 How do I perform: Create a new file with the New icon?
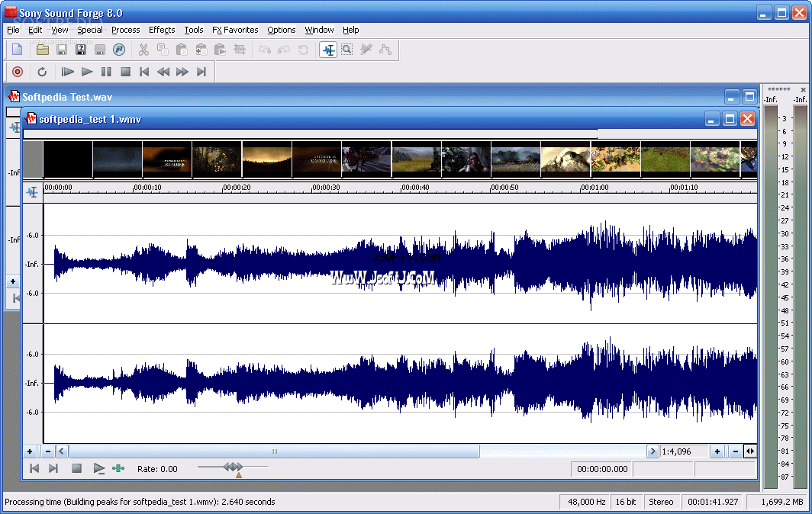17,50
